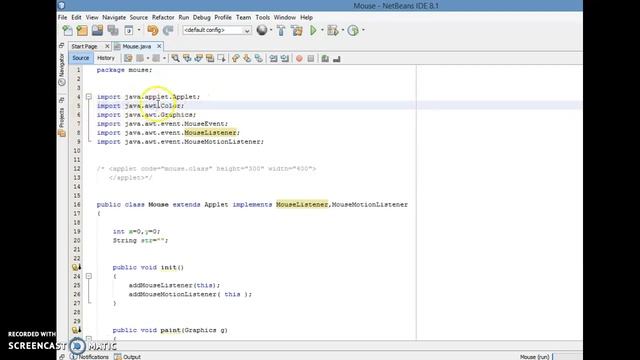Click Next Bookmark editor icon

247,58
